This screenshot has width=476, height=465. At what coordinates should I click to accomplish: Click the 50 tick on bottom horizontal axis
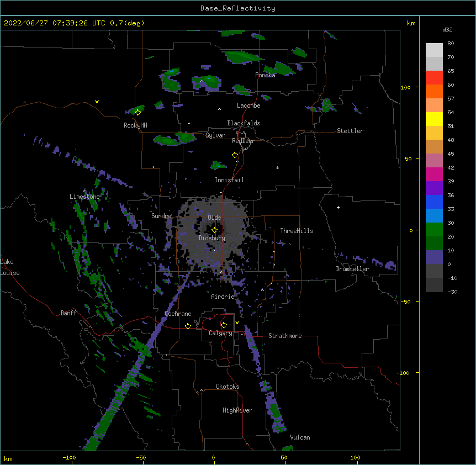[284, 457]
